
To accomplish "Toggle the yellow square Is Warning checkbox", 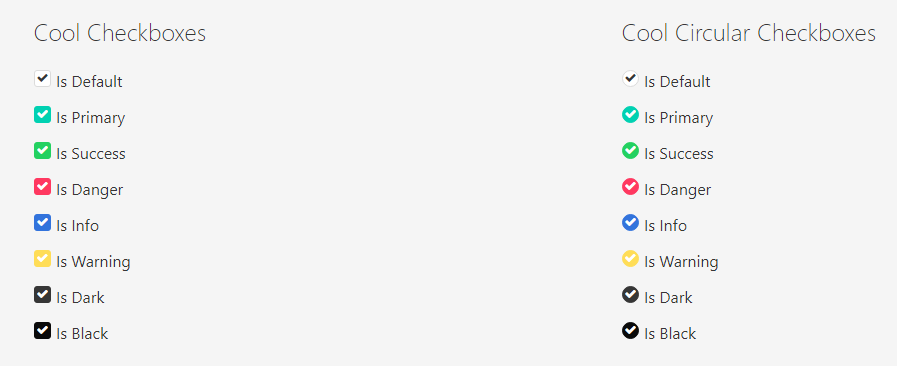I will 42,259.
